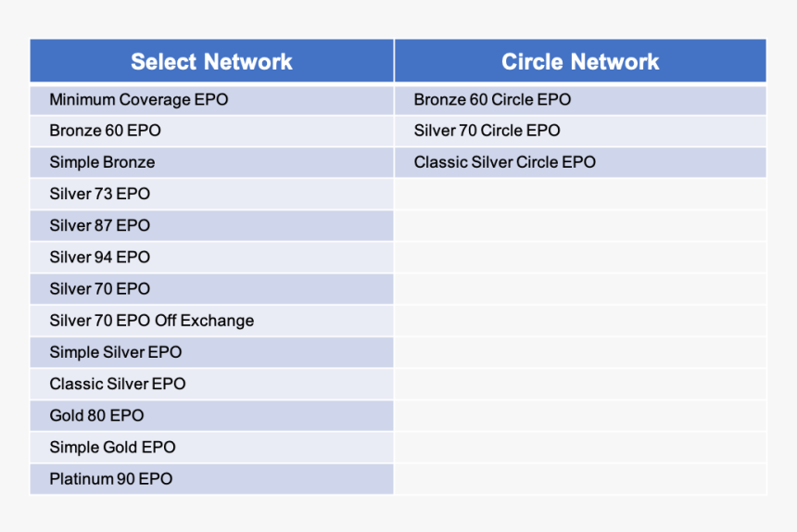Screen dimensions: 797x532
Task: Select Silver 70 EPO Off Exchange
Action: 211,321
